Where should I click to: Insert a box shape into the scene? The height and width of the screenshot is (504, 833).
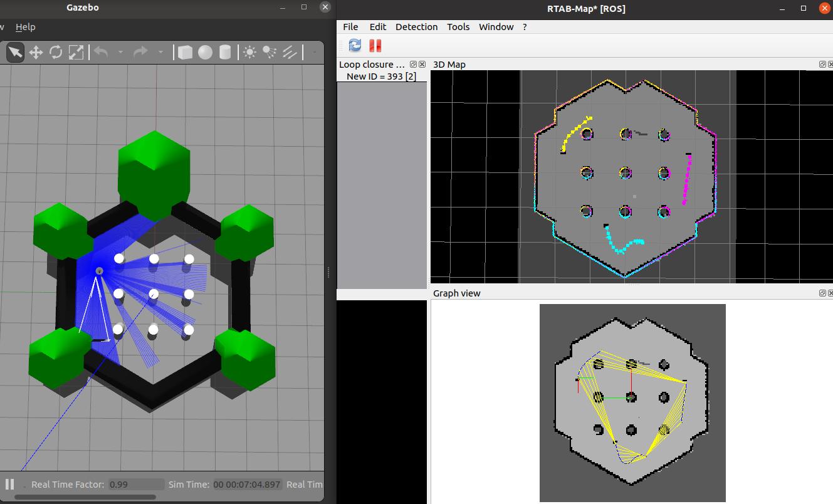point(185,52)
